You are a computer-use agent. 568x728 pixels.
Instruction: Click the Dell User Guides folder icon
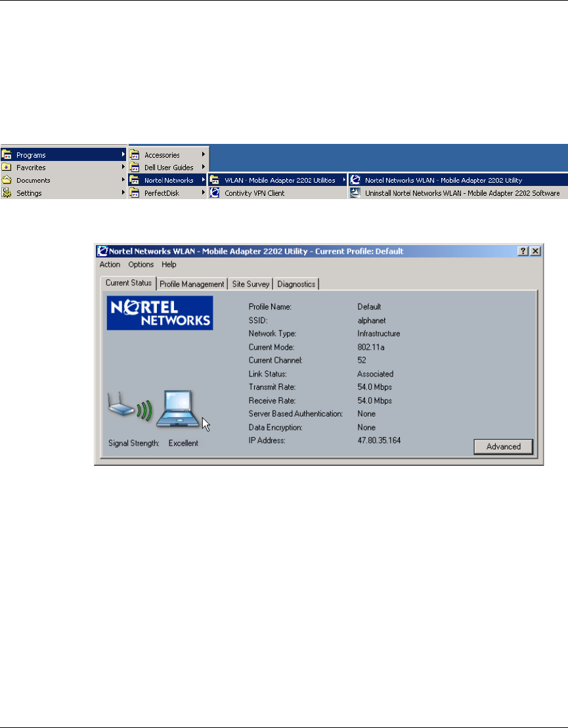(135, 167)
